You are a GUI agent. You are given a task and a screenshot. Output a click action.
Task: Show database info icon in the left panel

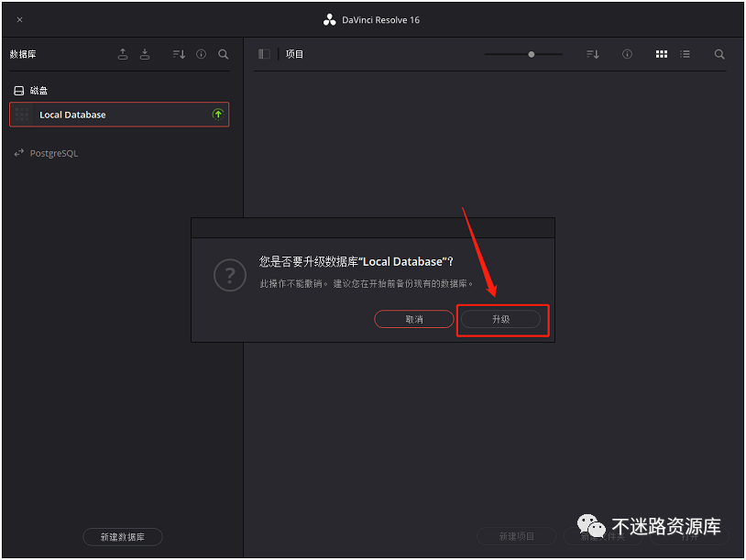click(x=202, y=54)
